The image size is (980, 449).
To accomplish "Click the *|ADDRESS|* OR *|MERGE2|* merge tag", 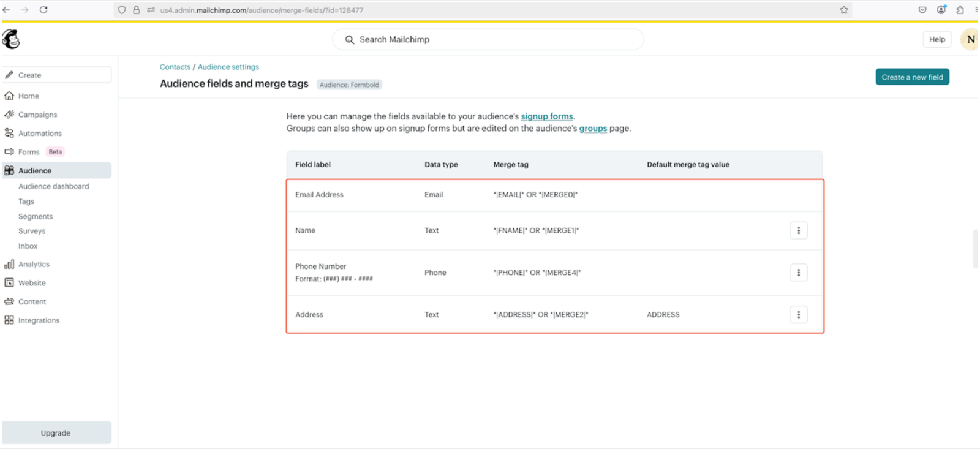I will 541,315.
